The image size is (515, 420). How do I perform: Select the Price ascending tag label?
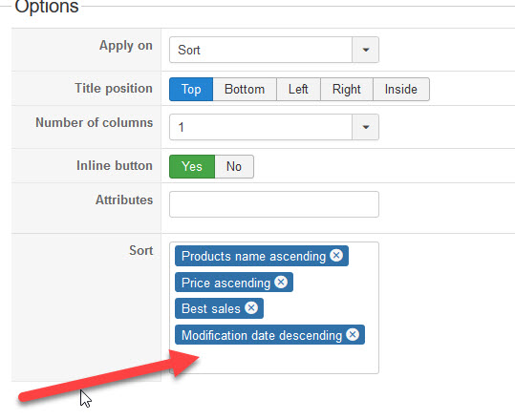[225, 283]
